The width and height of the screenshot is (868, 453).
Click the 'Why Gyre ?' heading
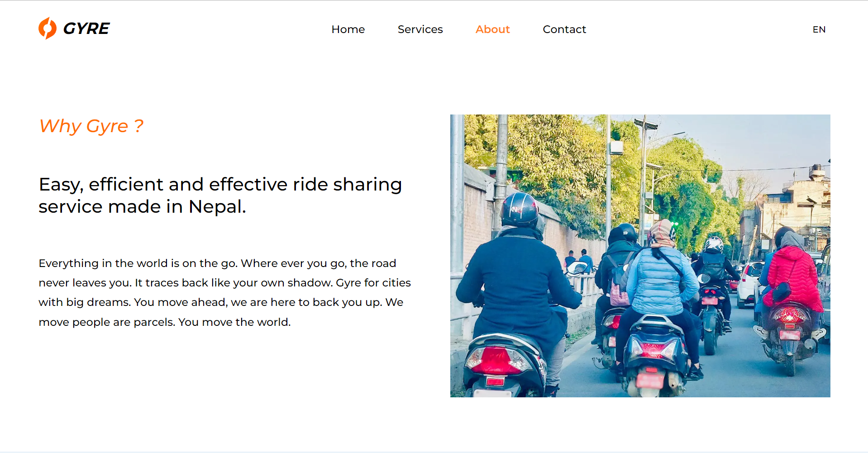tap(91, 126)
